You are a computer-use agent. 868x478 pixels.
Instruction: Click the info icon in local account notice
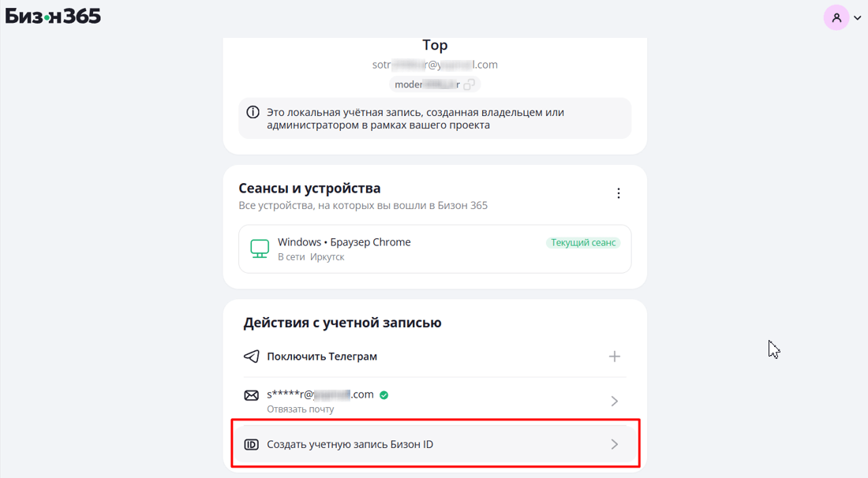coord(253,113)
